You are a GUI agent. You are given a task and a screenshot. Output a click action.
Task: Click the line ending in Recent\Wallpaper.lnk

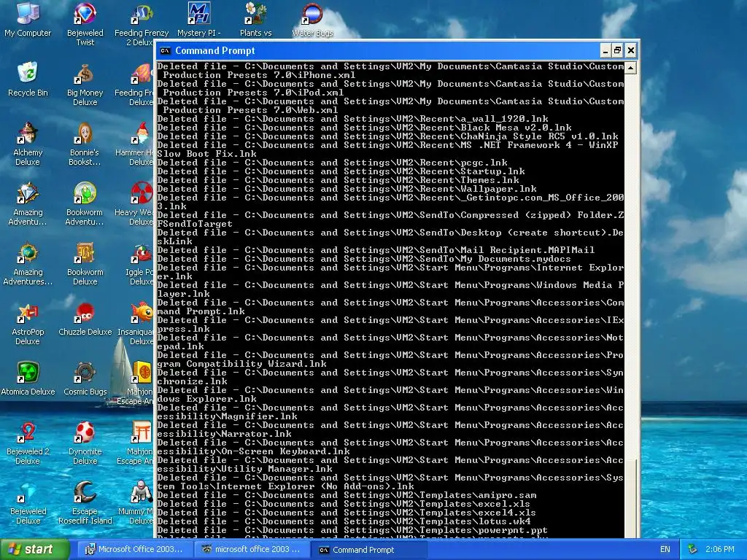coord(347,189)
